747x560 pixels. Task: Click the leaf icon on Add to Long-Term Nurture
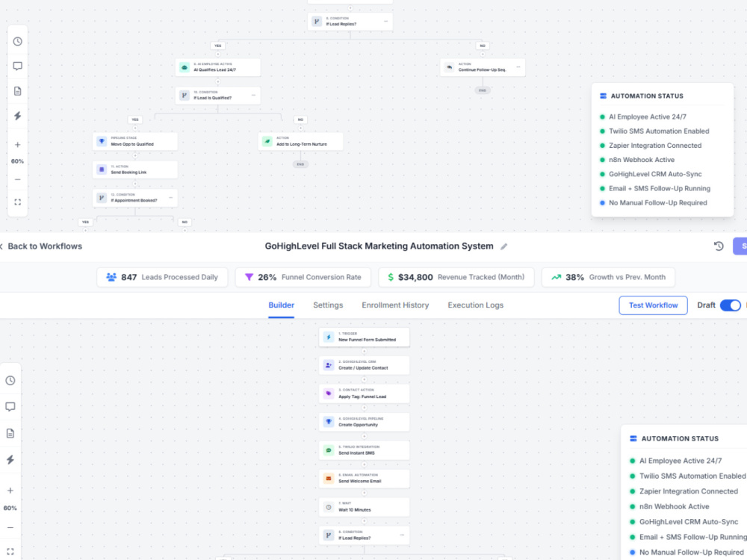click(267, 141)
